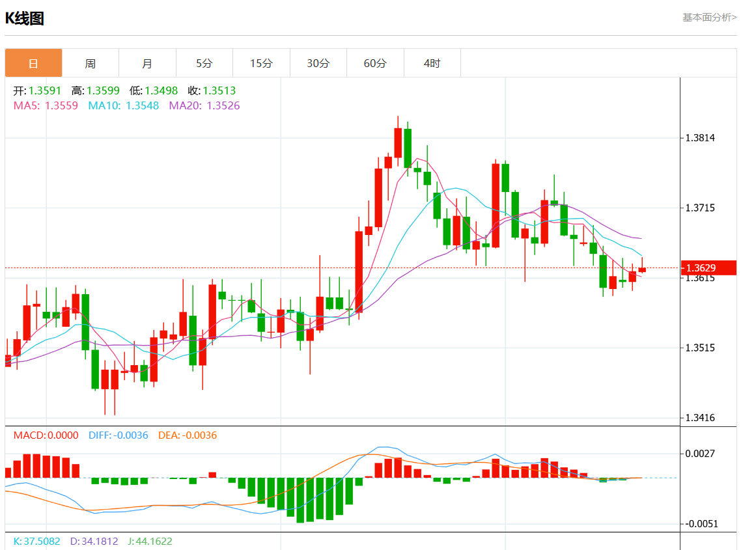Click the -0.0051 MACD axis label

coord(701,524)
